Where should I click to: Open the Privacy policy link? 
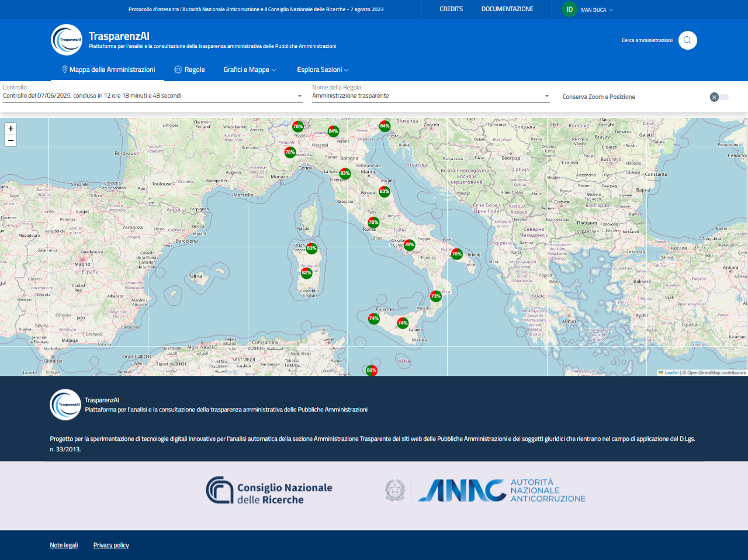pyautogui.click(x=111, y=545)
